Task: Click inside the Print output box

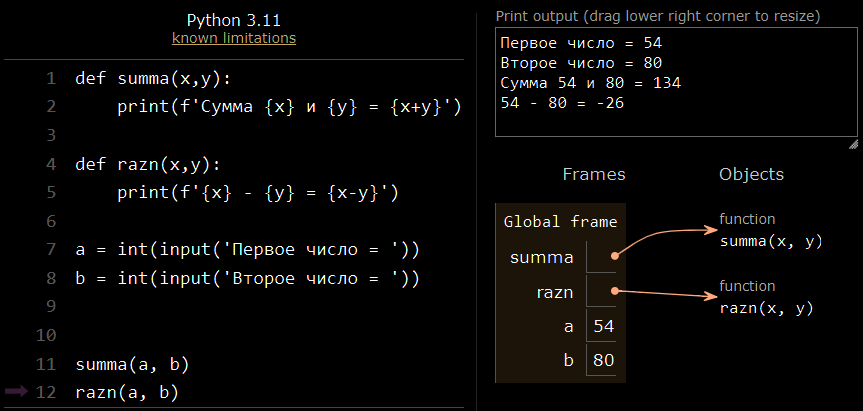Action: tap(676, 83)
